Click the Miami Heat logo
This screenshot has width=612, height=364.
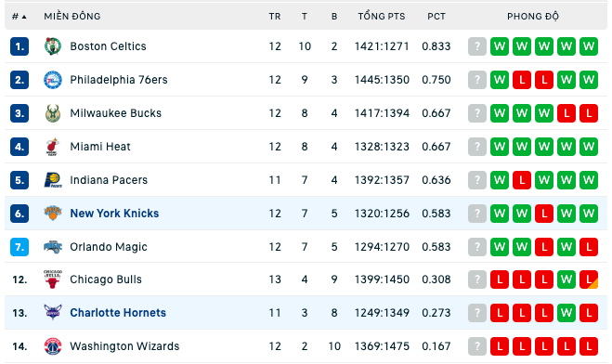point(53,147)
